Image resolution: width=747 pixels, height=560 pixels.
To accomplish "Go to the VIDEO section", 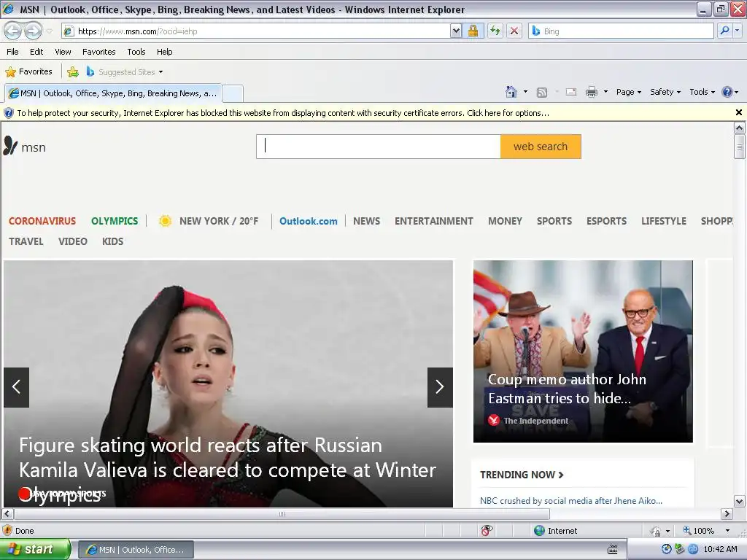I will tap(73, 241).
